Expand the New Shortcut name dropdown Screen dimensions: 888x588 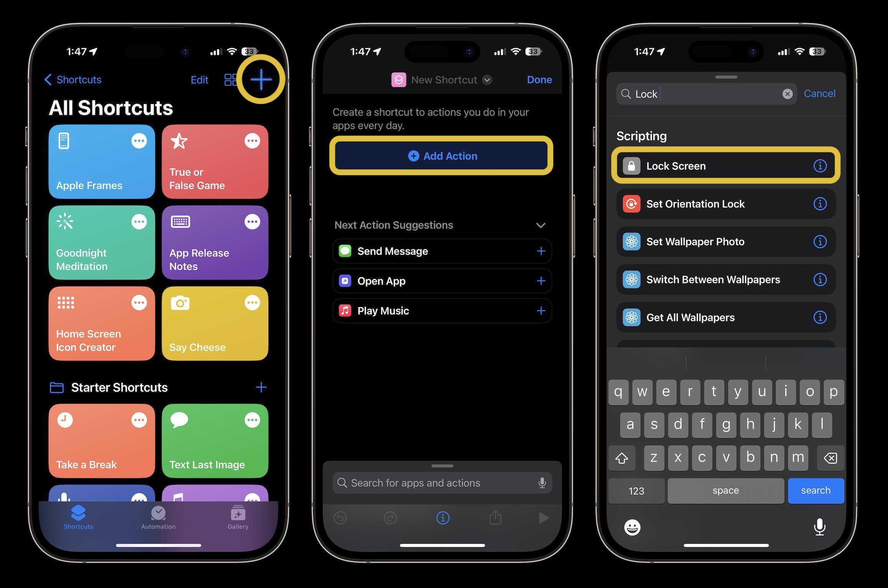[486, 79]
